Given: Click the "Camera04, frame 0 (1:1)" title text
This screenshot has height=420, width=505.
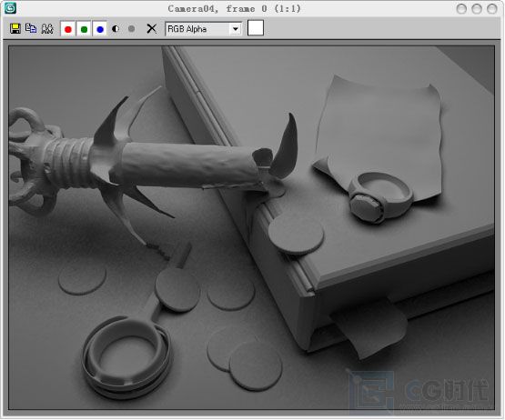Looking at the screenshot, I should [234, 9].
